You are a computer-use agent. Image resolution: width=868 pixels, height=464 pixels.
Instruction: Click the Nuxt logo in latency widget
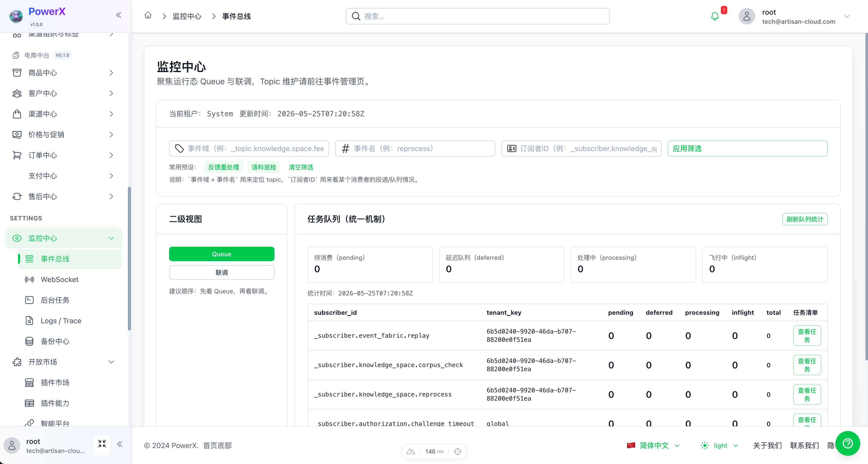click(x=410, y=452)
